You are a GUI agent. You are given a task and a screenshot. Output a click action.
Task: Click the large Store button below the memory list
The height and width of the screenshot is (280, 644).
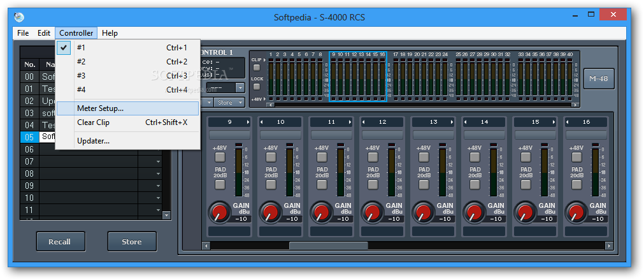[132, 242]
